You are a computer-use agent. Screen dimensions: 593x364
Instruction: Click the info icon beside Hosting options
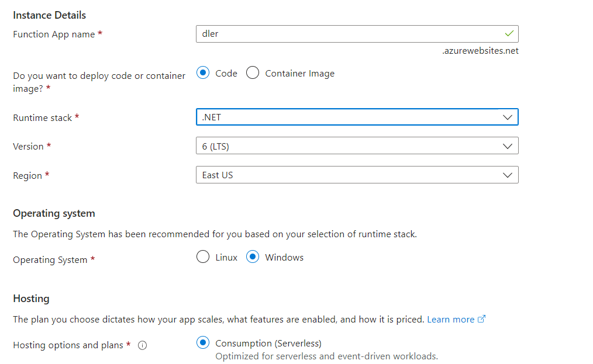[142, 345]
